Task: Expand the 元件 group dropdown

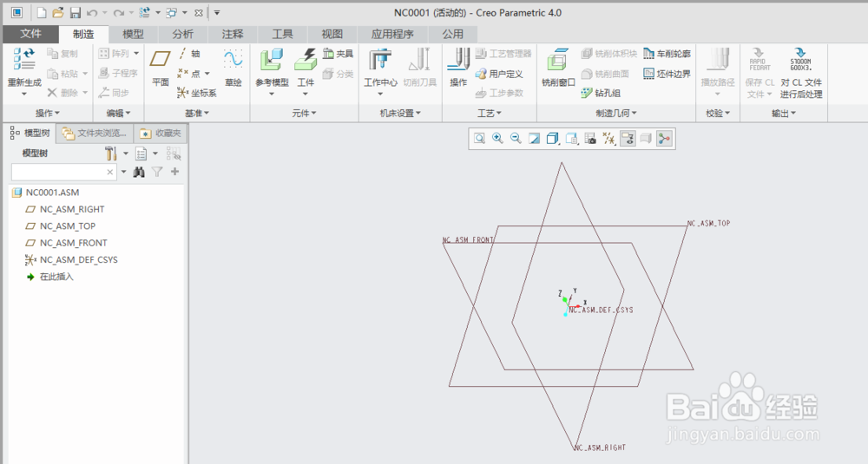Action: [304, 113]
